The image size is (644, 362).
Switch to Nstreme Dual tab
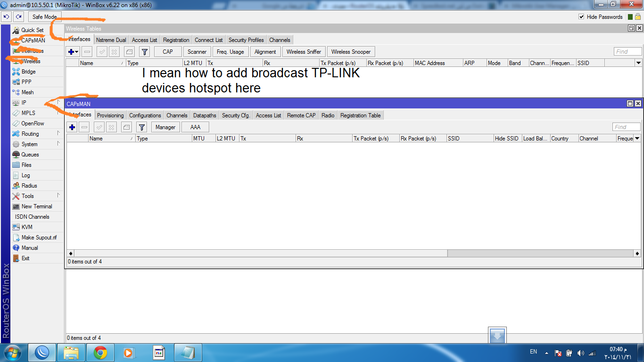pos(111,40)
